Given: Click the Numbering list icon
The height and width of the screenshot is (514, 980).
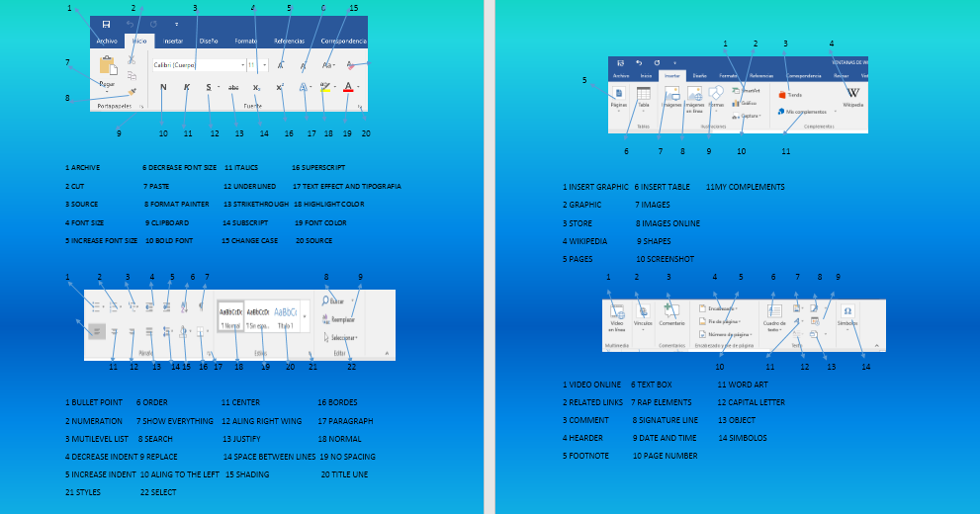Looking at the screenshot, I should point(114,306).
